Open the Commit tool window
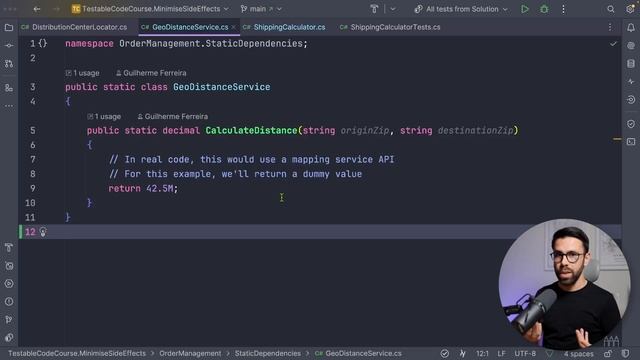Image resolution: width=640 pixels, height=360 pixels. coord(9,46)
